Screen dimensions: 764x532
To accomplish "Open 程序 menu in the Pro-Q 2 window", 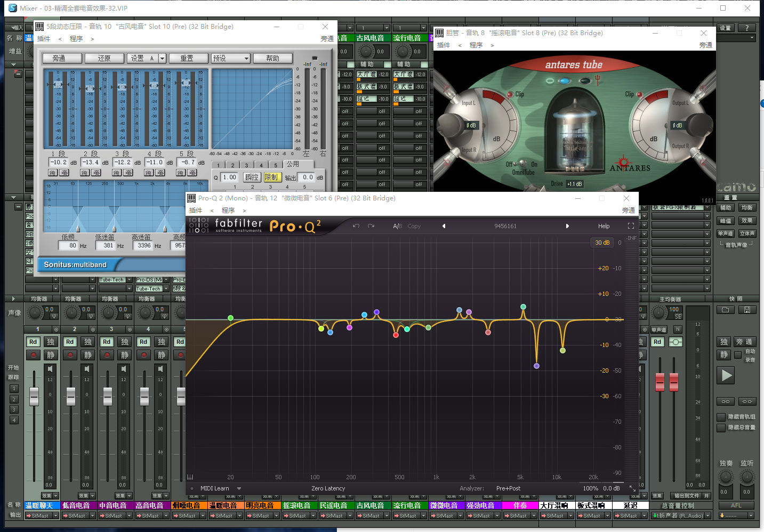I will (228, 211).
